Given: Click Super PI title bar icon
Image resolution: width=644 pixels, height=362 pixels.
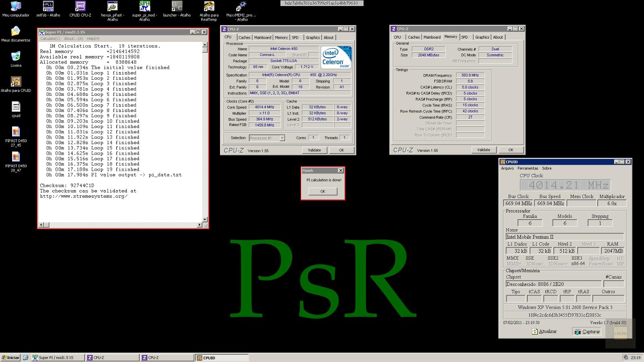Looking at the screenshot, I should [x=41, y=32].
